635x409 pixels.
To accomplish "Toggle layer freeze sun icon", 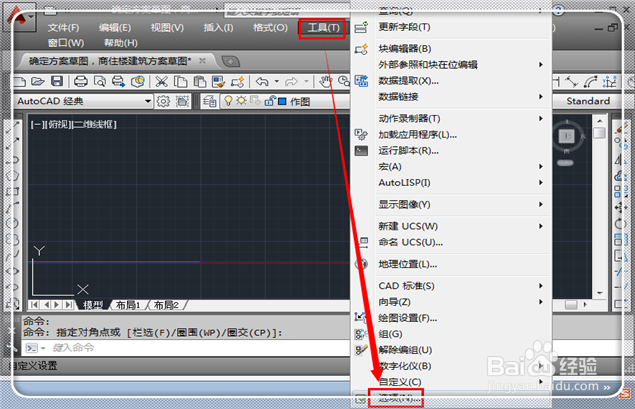I will click(x=241, y=100).
